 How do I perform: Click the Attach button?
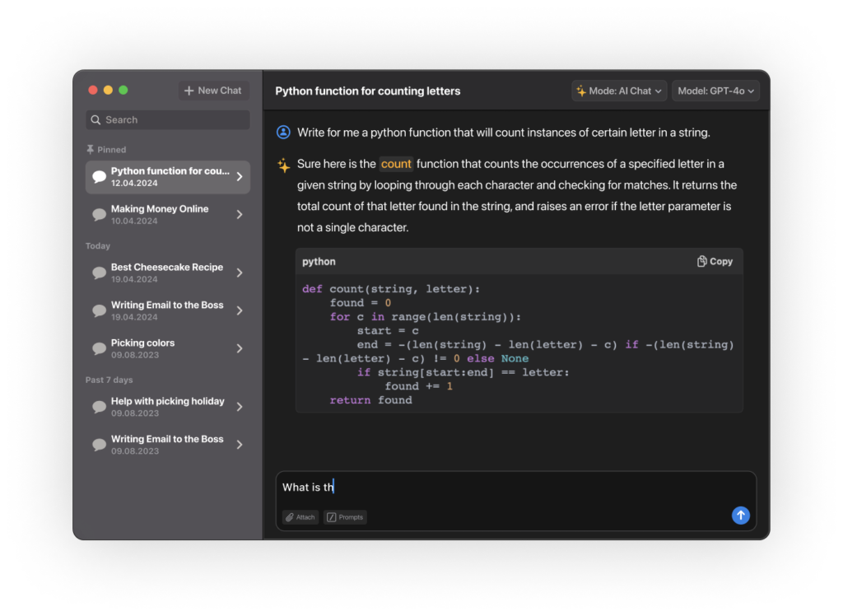click(x=300, y=517)
